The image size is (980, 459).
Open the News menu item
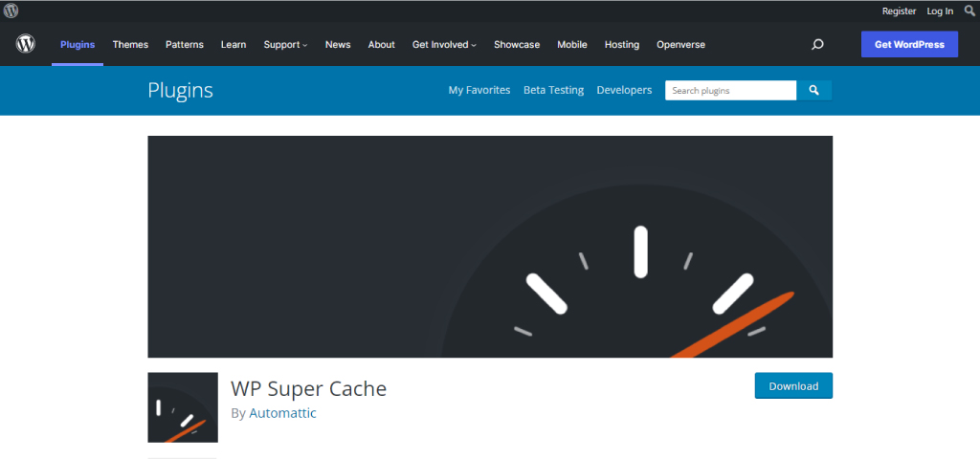coord(338,44)
